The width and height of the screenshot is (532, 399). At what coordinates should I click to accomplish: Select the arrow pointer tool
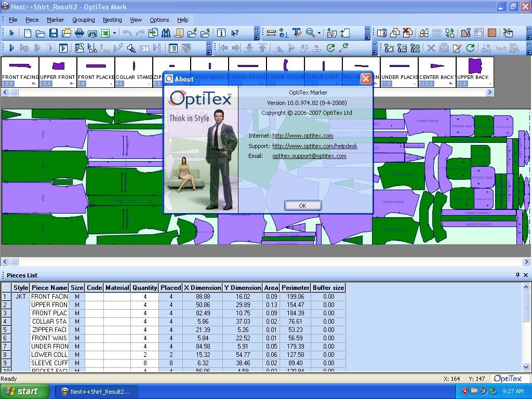[12, 33]
